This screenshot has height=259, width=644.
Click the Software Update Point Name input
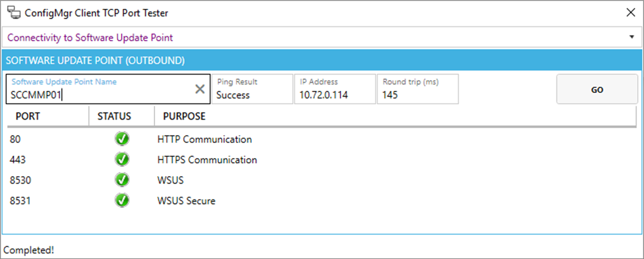101,95
